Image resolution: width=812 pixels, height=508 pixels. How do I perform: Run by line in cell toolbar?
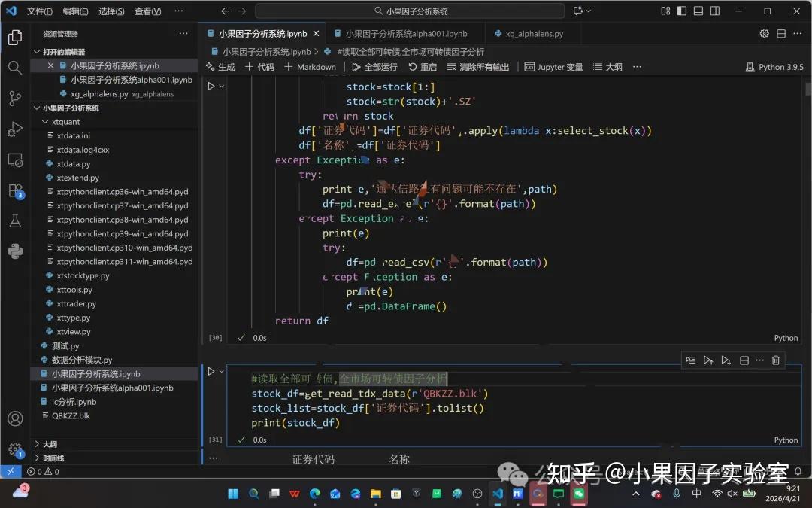click(690, 360)
